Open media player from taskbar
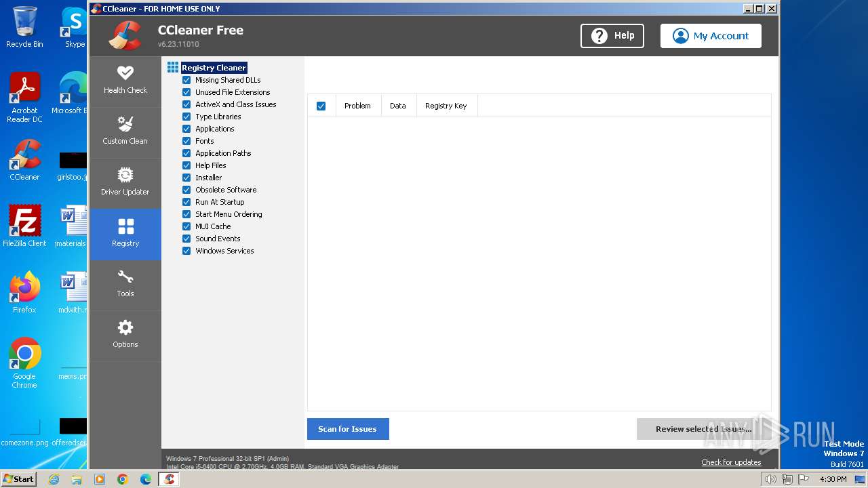Viewport: 868px width, 488px height. point(100,479)
